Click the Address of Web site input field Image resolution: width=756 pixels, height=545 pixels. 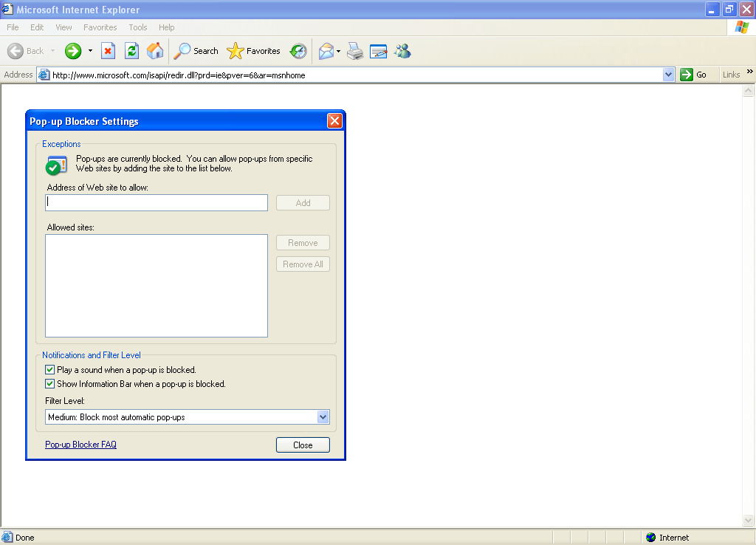click(x=157, y=202)
